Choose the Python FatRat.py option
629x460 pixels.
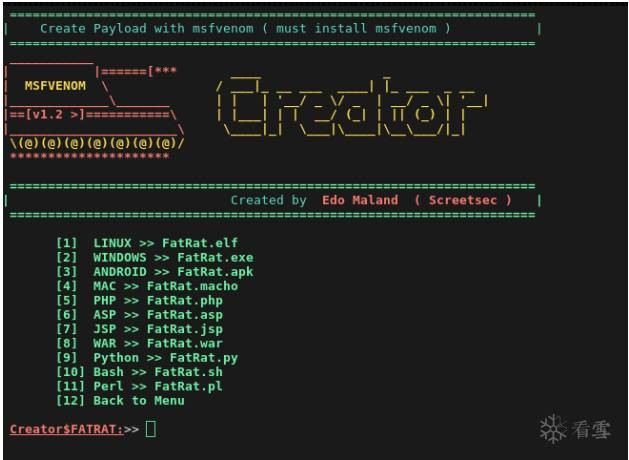coord(147,358)
